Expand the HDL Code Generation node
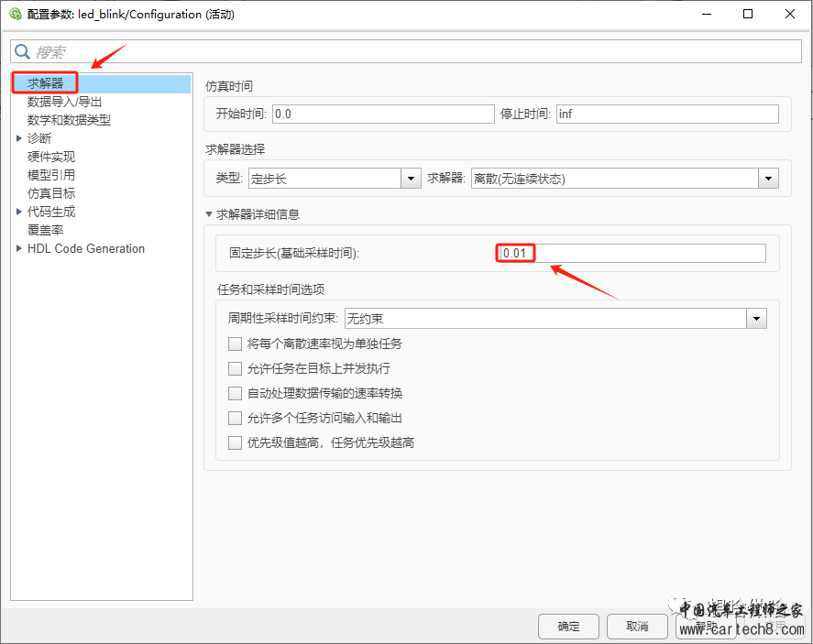Image resolution: width=813 pixels, height=644 pixels. coord(18,248)
